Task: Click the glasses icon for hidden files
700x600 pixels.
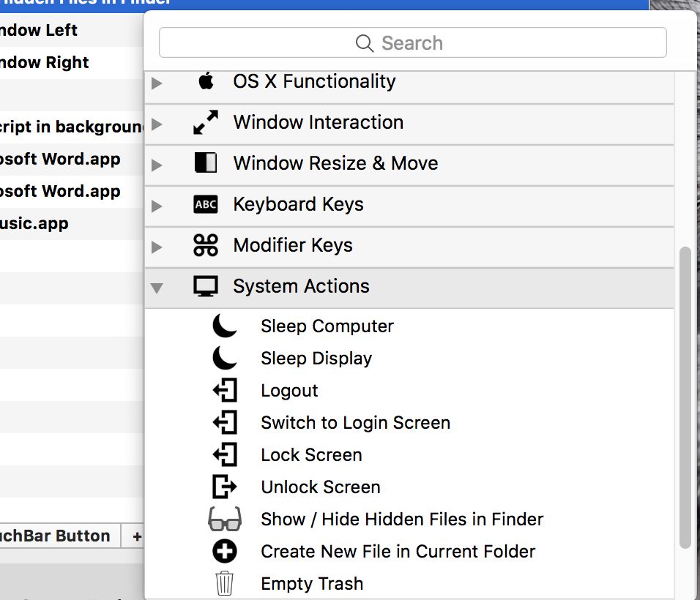Action: (225, 520)
